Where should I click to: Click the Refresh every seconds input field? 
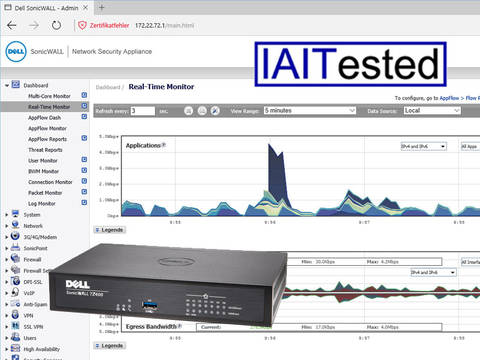[x=143, y=111]
